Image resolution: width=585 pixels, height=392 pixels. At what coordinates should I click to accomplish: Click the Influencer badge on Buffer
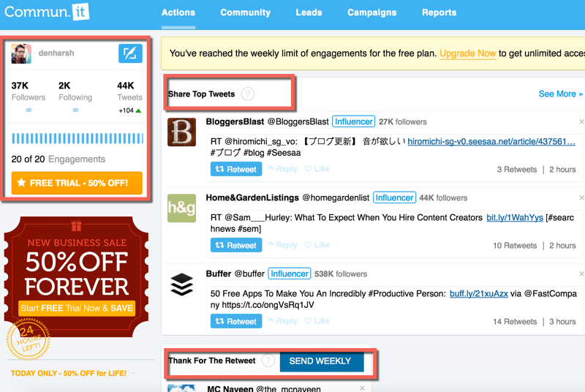coord(290,274)
